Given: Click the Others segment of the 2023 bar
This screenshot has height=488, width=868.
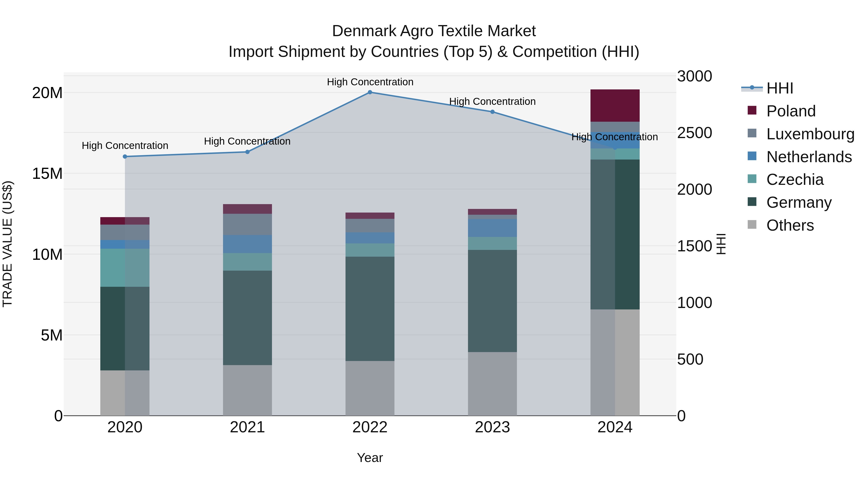Looking at the screenshot, I should [492, 384].
